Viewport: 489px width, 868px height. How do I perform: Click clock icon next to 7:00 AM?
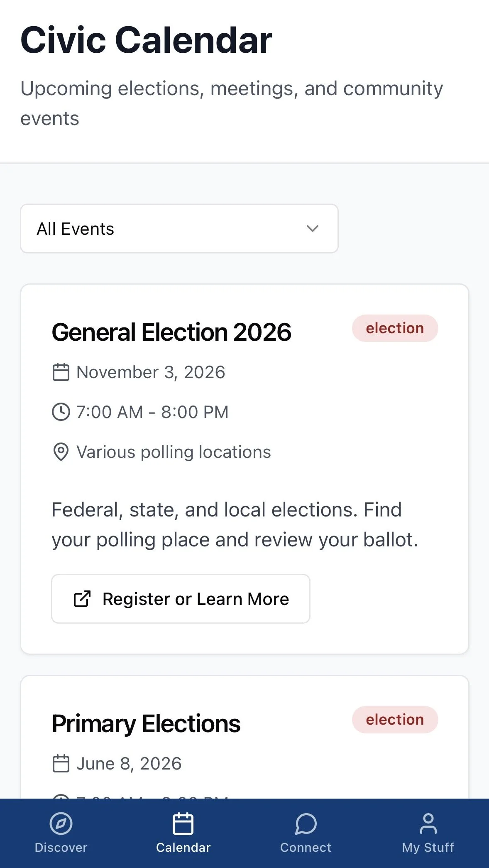pyautogui.click(x=61, y=412)
